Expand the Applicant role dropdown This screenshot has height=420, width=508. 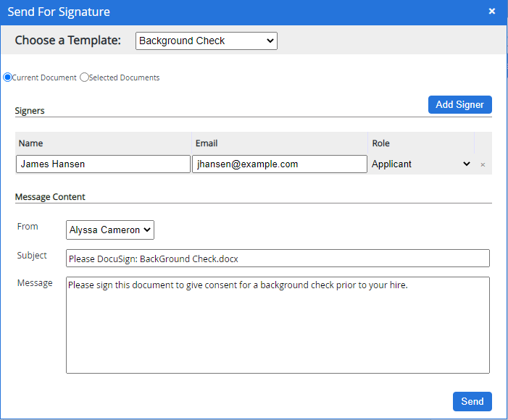421,164
